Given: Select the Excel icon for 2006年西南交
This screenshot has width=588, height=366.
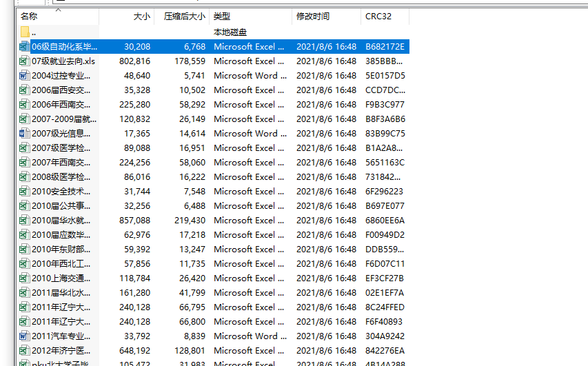Looking at the screenshot, I should pos(24,105).
